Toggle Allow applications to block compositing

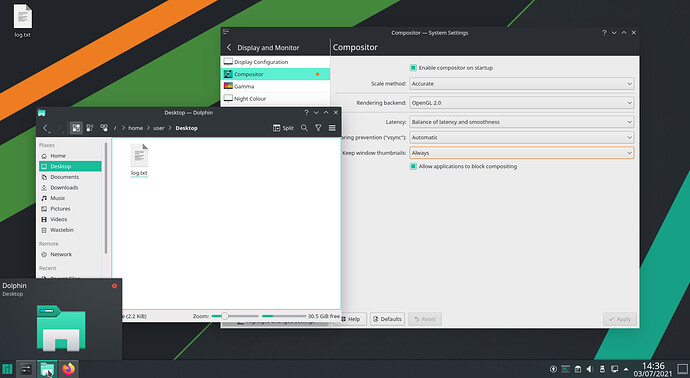click(413, 166)
